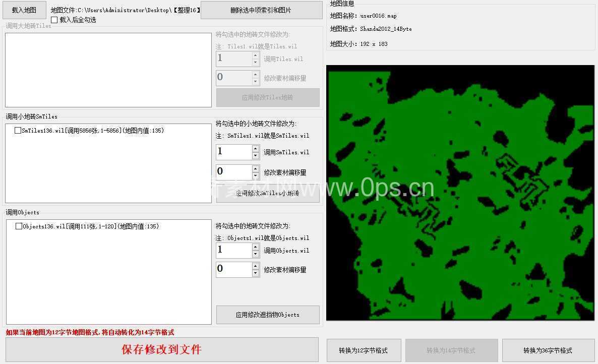Decrease the 调用Objects.wil spinner value
This screenshot has width=598, height=364.
pyautogui.click(x=256, y=254)
